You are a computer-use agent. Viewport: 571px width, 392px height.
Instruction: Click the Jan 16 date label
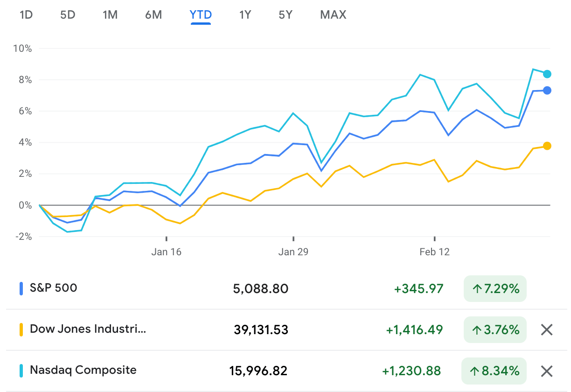167,252
